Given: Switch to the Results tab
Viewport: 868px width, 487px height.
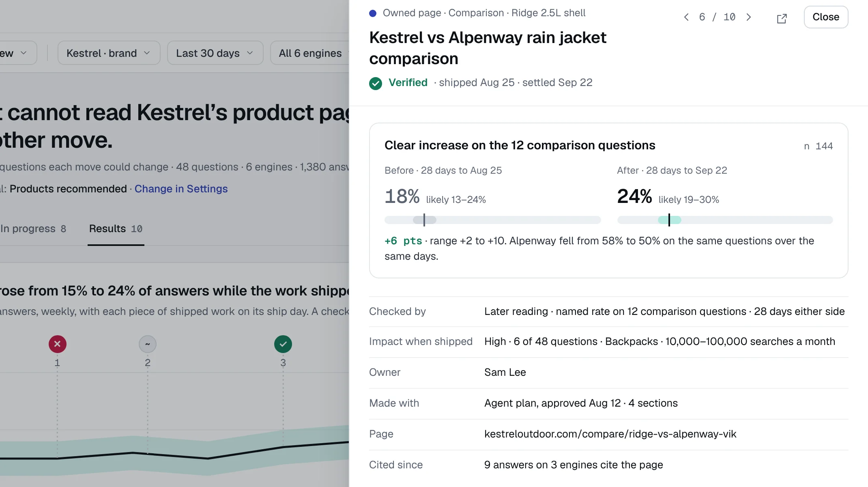Looking at the screenshot, I should tap(116, 229).
